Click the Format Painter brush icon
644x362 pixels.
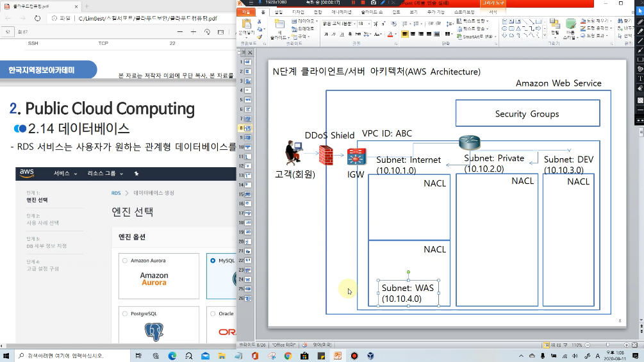pyautogui.click(x=259, y=36)
